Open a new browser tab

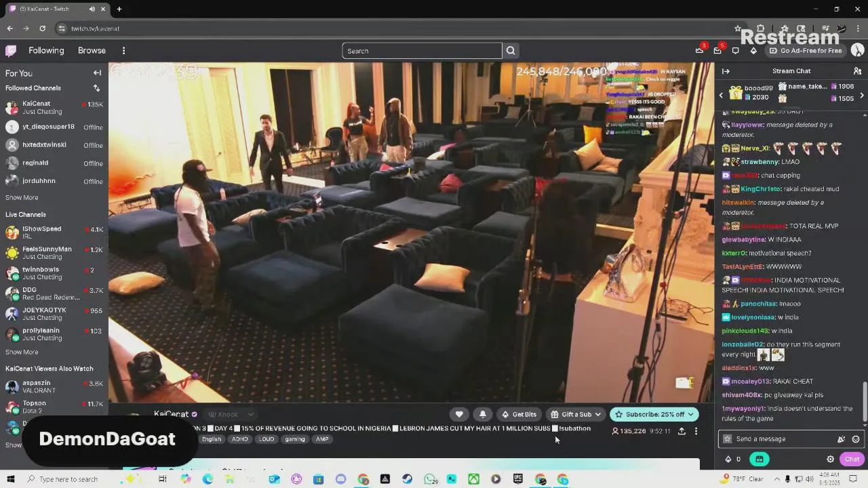119,9
